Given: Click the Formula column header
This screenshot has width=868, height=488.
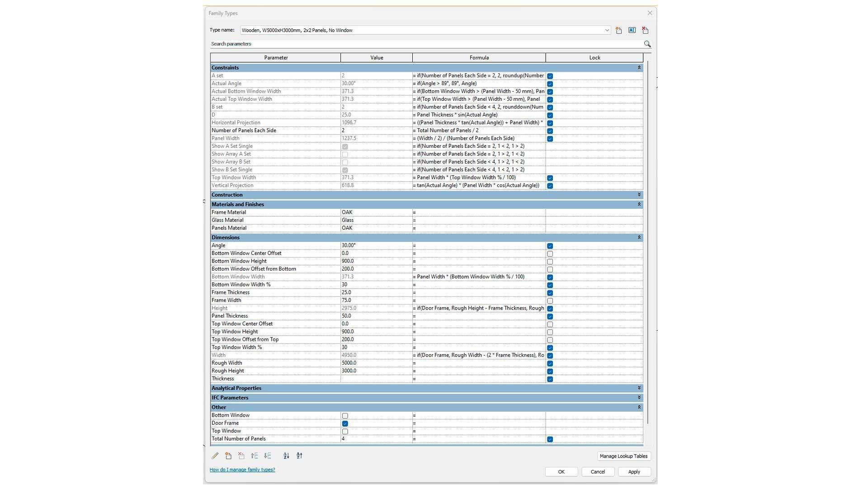Looking at the screenshot, I should pos(479,57).
